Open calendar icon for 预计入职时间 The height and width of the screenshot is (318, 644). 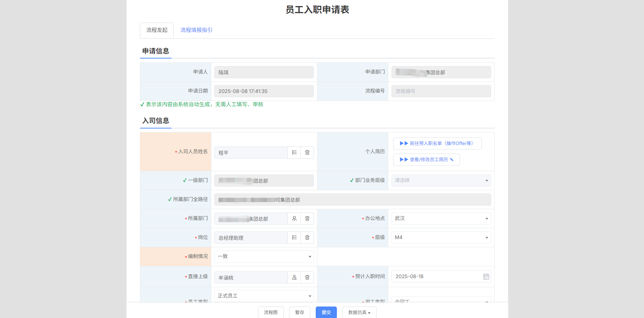[x=486, y=277]
